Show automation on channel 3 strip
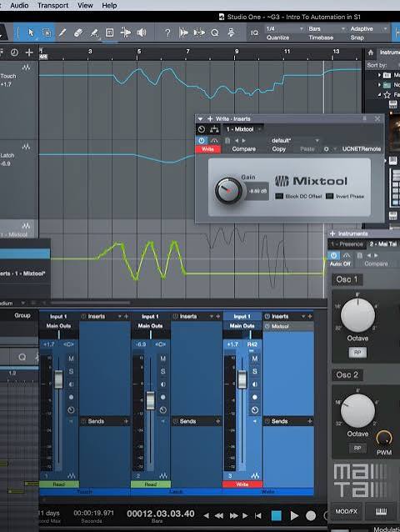Image resolution: width=400 pixels, height=532 pixels. coord(255,475)
